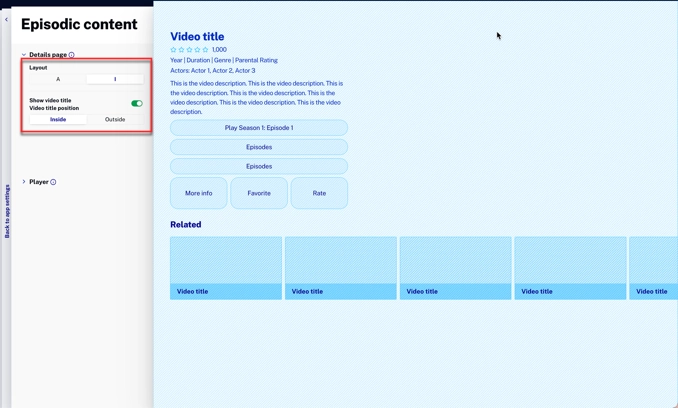
Task: Go back to app settings
Action: pos(7,211)
